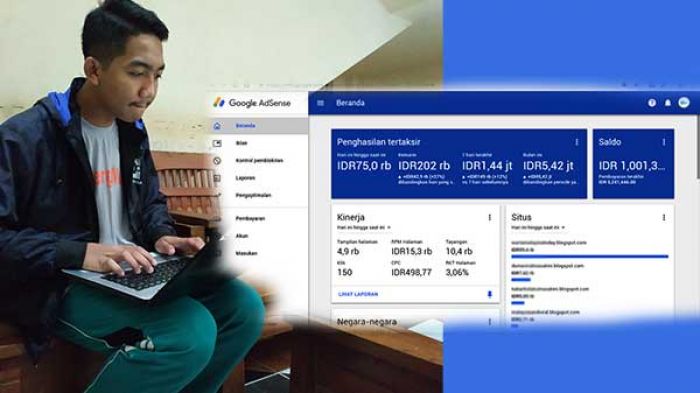Click the Penghasilan tertaksir heading
Image resolution: width=700 pixels, height=393 pixels.
(378, 142)
